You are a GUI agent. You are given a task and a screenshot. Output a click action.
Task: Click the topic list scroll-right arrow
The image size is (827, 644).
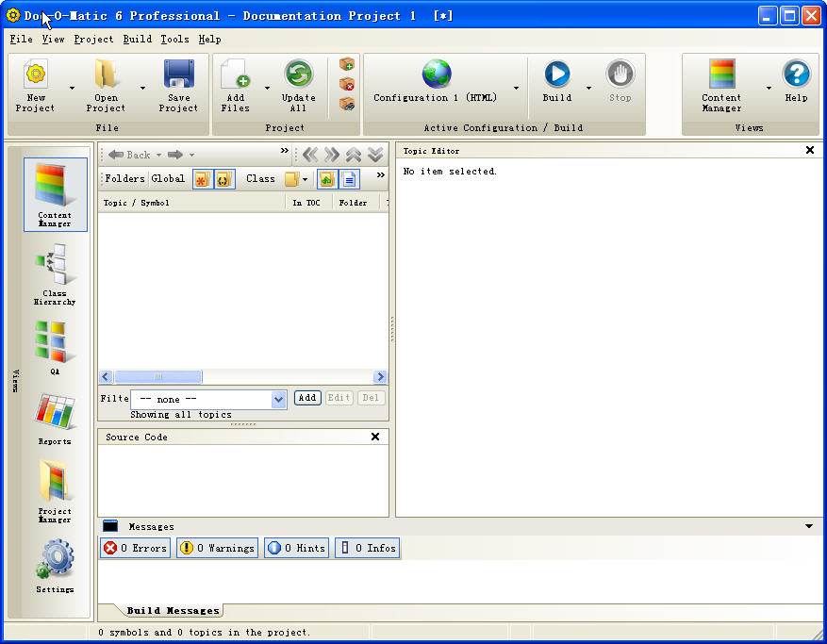click(380, 376)
